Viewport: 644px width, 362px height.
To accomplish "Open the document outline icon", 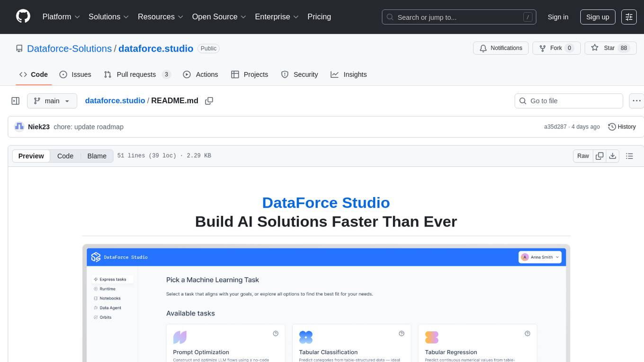I will coord(629,156).
